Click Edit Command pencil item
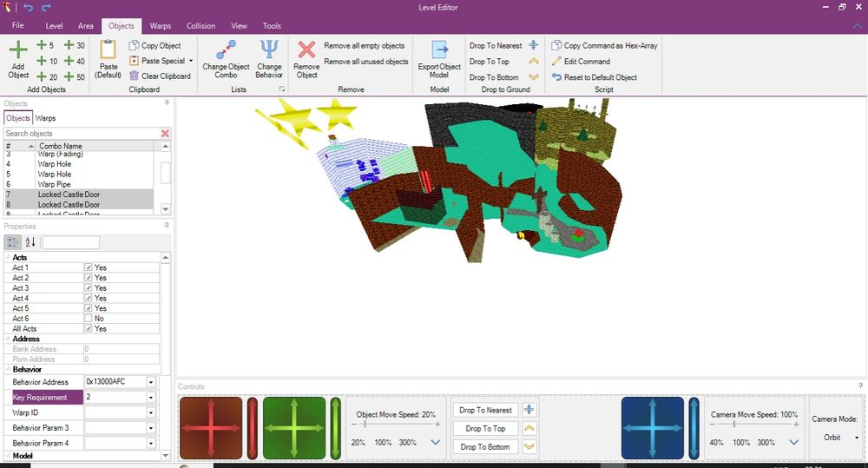 [x=582, y=62]
